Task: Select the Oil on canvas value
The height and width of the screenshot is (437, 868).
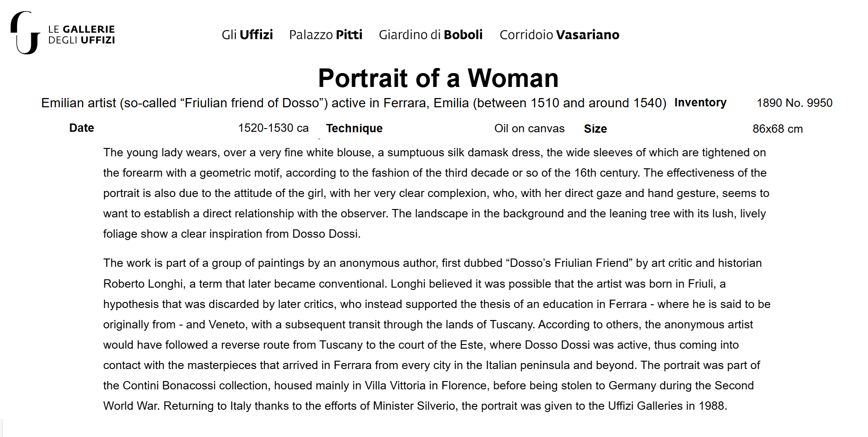Action: [529, 129]
